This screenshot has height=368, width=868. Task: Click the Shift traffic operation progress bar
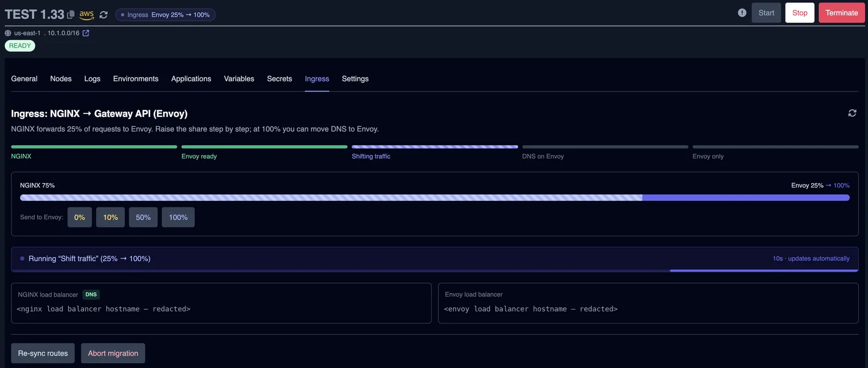(x=435, y=270)
